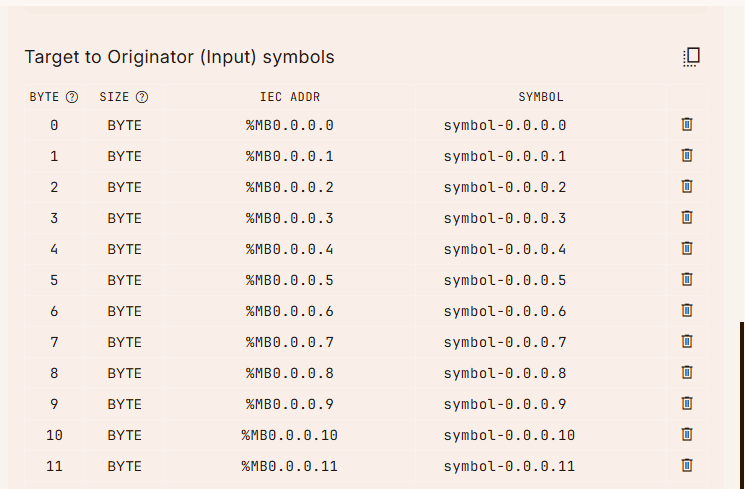This screenshot has height=489, width=745.
Task: Click the vertical scrollbar at right edge
Action: [x=741, y=400]
